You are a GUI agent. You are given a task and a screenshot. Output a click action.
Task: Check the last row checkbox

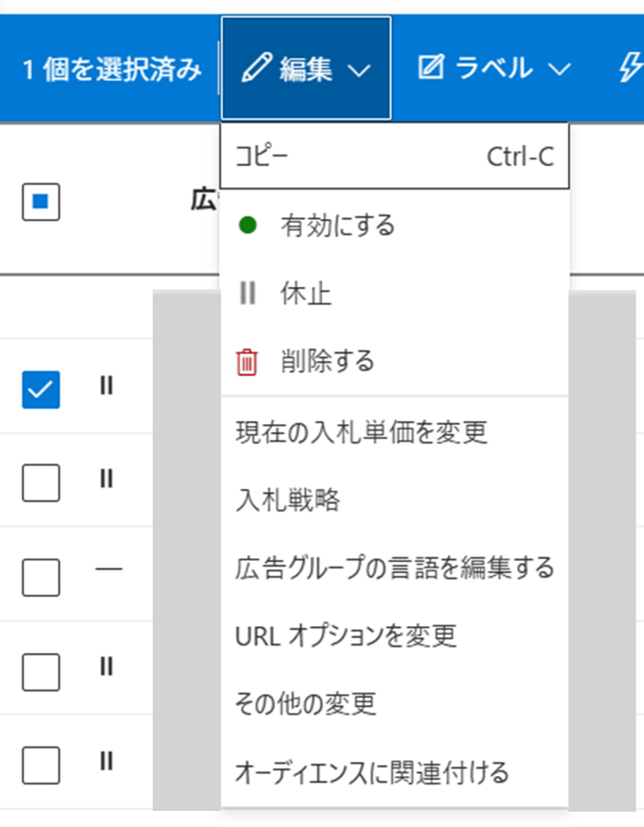(x=41, y=766)
